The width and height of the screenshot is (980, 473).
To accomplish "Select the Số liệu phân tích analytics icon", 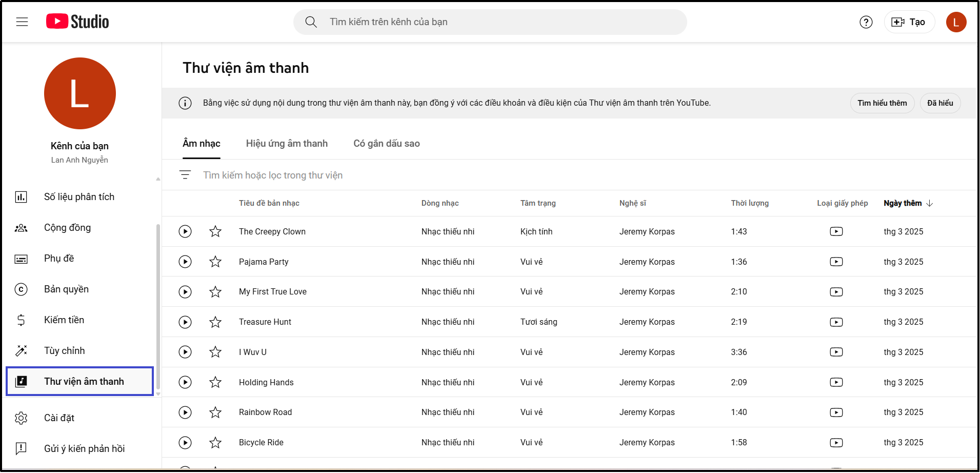I will 21,196.
